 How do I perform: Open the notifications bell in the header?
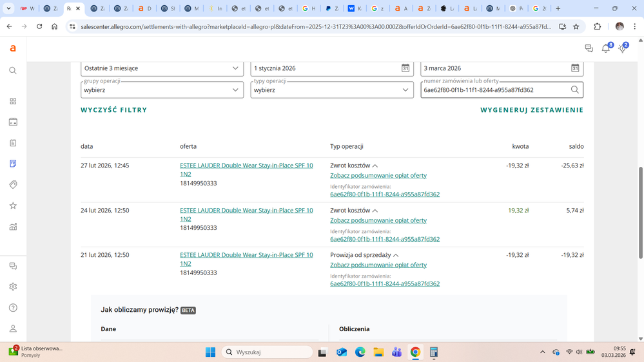point(606,49)
